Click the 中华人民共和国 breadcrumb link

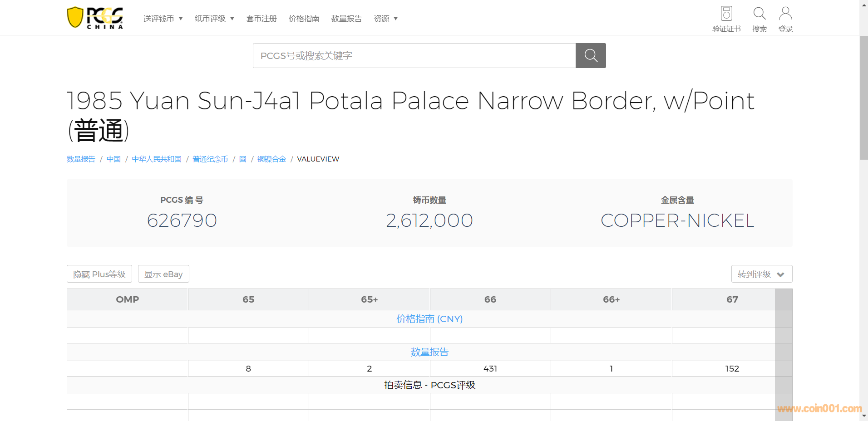[x=157, y=159]
